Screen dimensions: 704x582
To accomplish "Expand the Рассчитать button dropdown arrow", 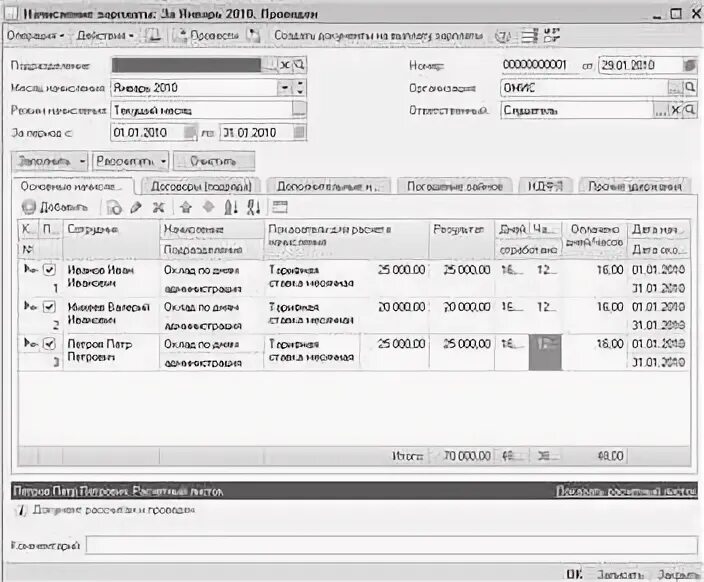I will tap(163, 161).
